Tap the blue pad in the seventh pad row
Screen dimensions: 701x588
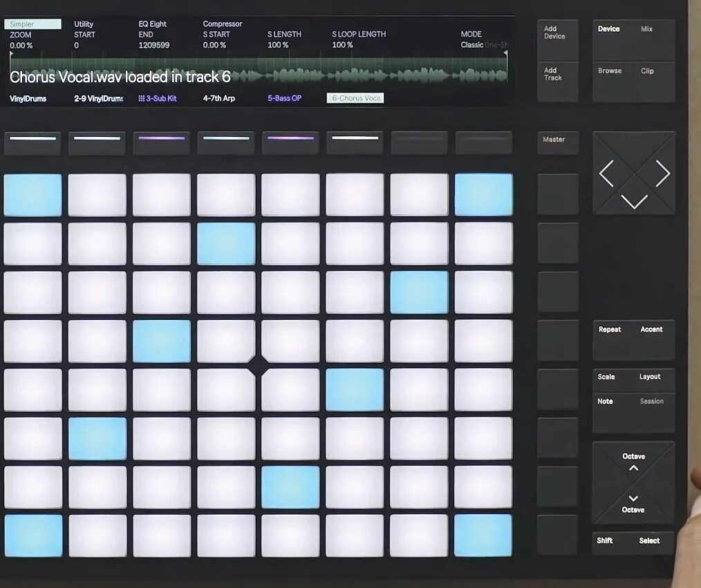290,487
